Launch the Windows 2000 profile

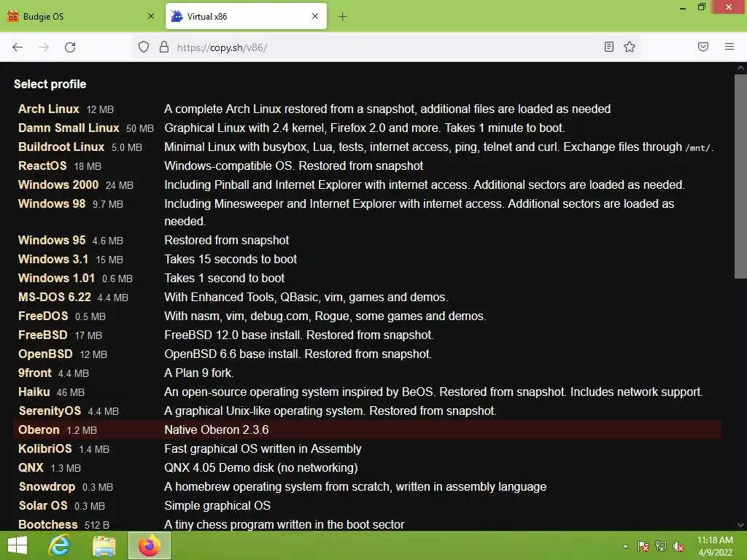coord(58,184)
